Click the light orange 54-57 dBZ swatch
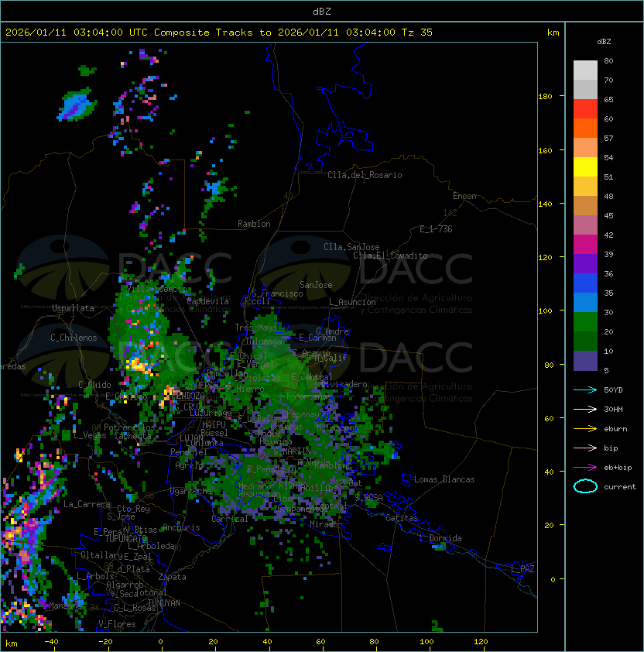 585,148
